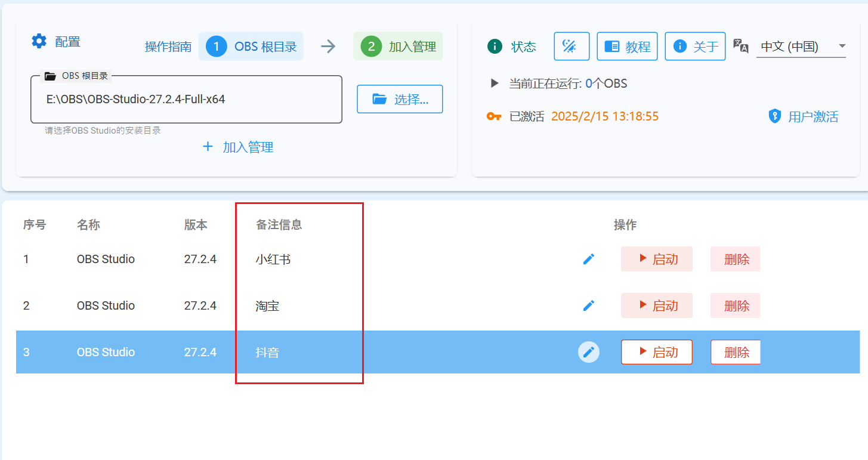
Task: Click the language dropdown arrow
Action: pyautogui.click(x=842, y=47)
